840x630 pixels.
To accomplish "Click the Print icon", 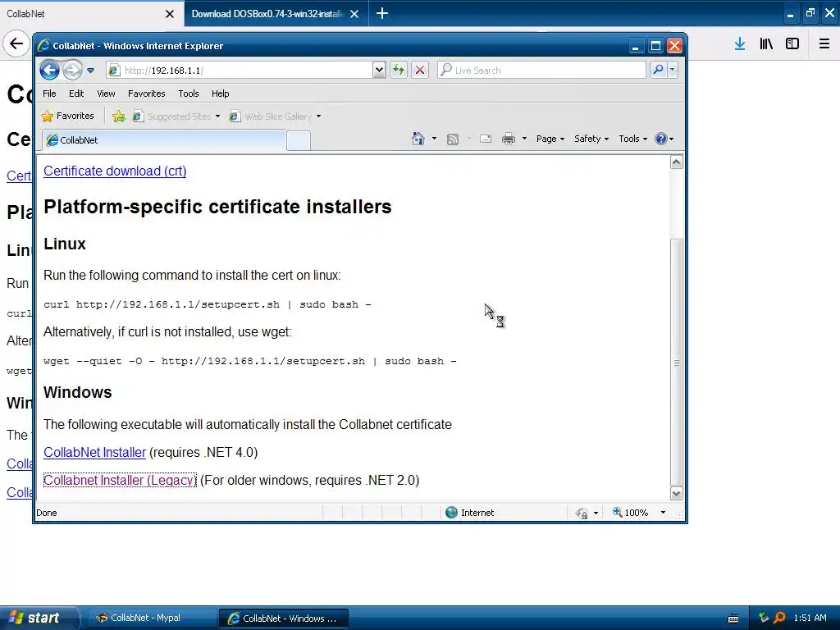I will (509, 139).
